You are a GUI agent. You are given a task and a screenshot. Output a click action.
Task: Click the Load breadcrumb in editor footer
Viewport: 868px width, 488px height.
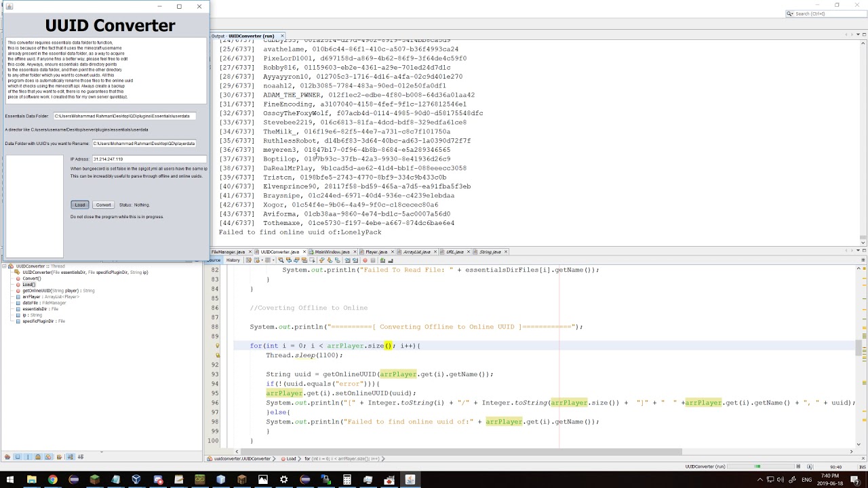291,459
